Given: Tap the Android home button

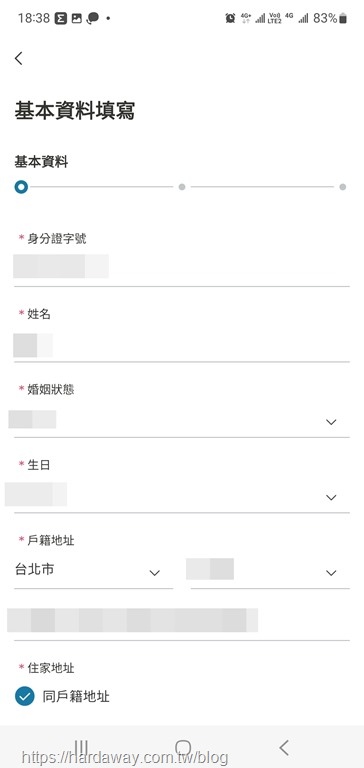Looking at the screenshot, I should tap(183, 747).
